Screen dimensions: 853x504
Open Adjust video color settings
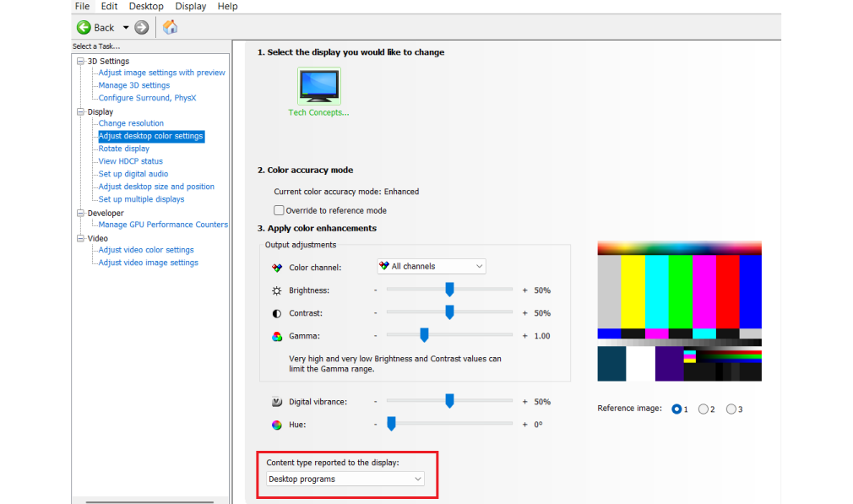[x=146, y=250]
